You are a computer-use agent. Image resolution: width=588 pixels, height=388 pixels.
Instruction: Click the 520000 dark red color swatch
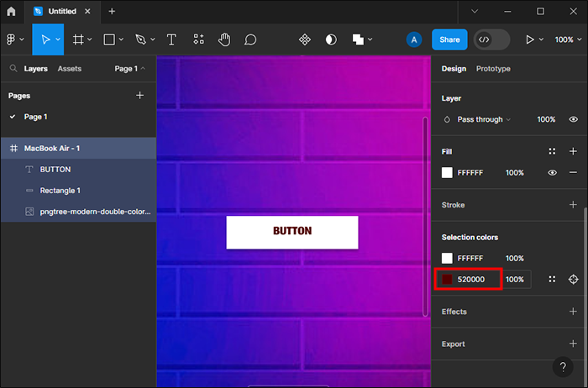[448, 279]
